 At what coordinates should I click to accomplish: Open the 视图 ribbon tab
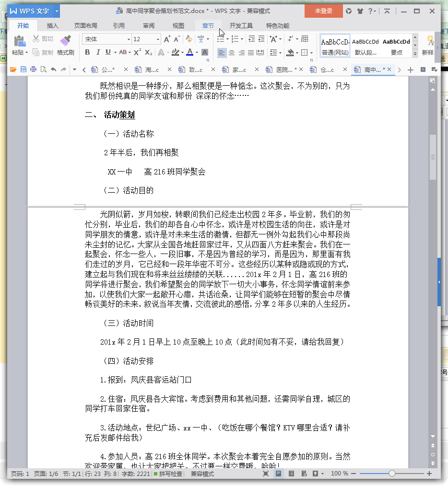(178, 26)
